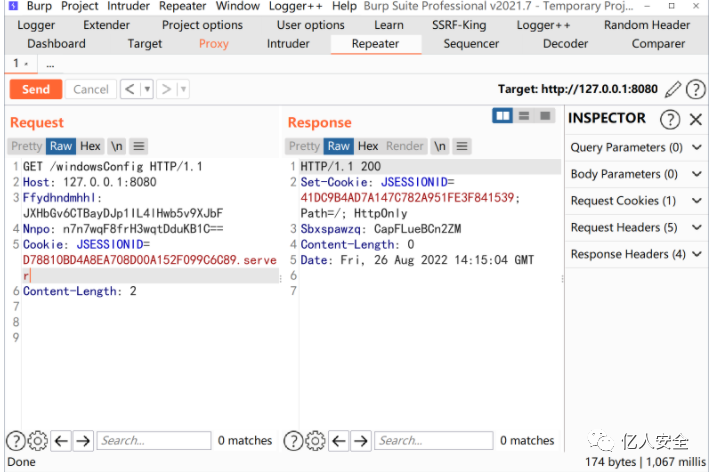Open forward-history dropdown arrow
Viewport: 711px width, 472px height.
[183, 89]
